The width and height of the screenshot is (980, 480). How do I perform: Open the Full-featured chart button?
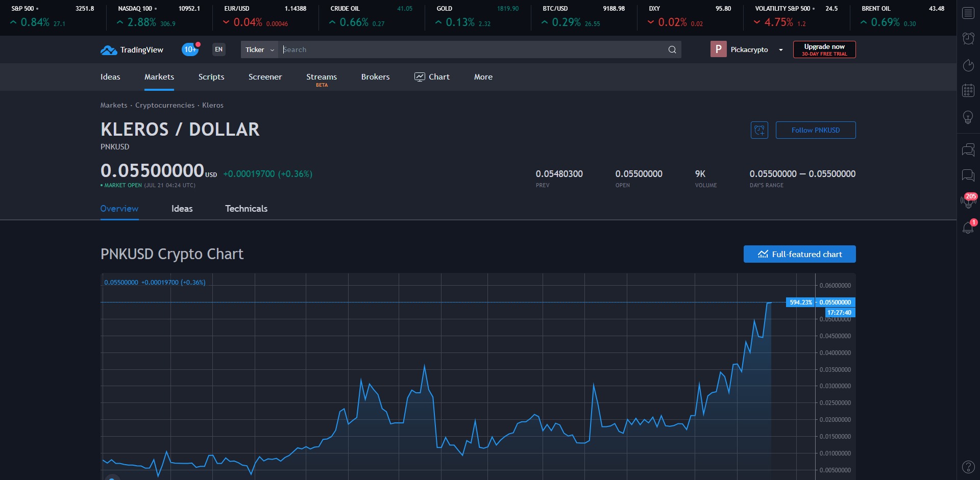point(799,254)
